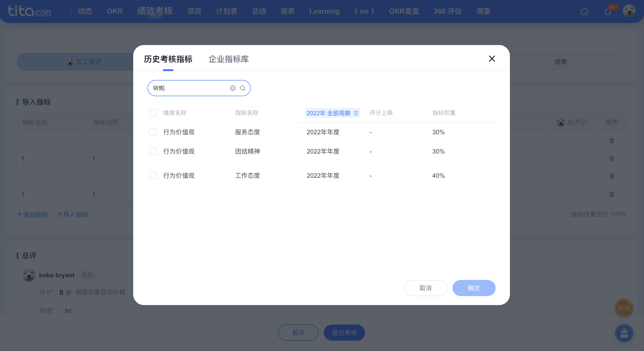Open the 报表 menu
This screenshot has width=644, height=351.
pyautogui.click(x=287, y=11)
